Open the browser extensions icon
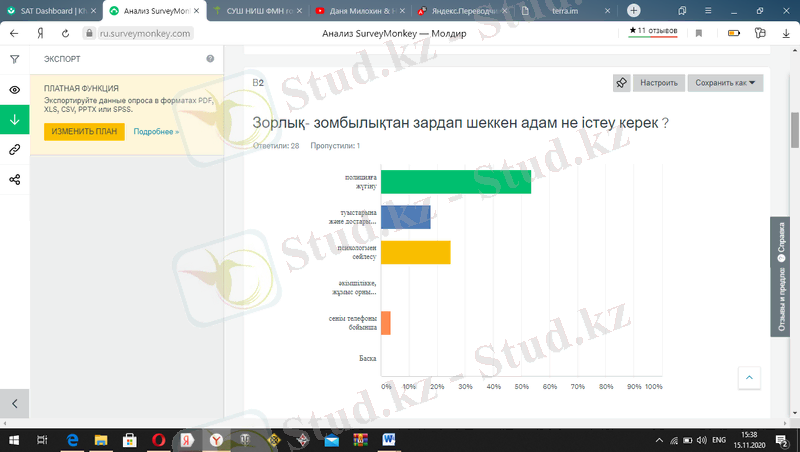Viewport: 800px width, 452px height. point(760,33)
